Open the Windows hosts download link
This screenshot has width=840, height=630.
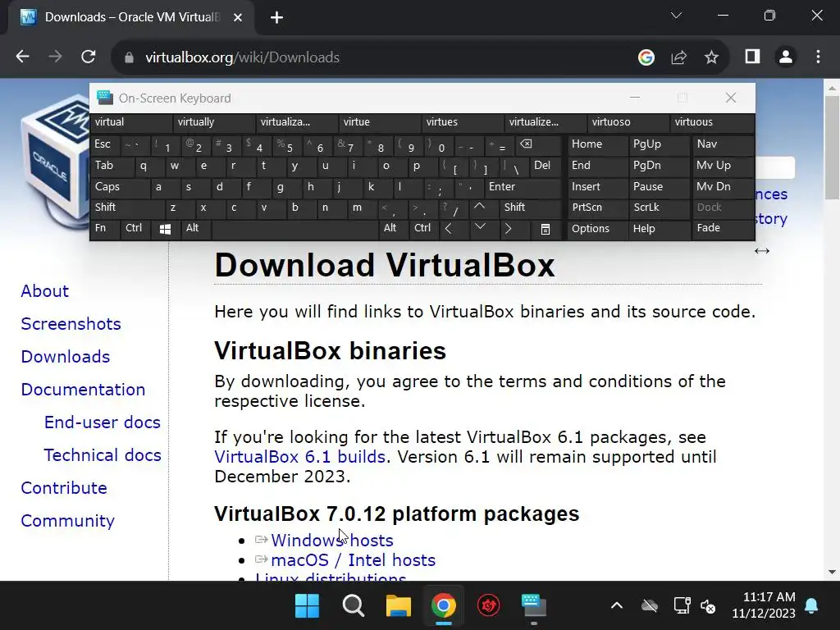(332, 540)
